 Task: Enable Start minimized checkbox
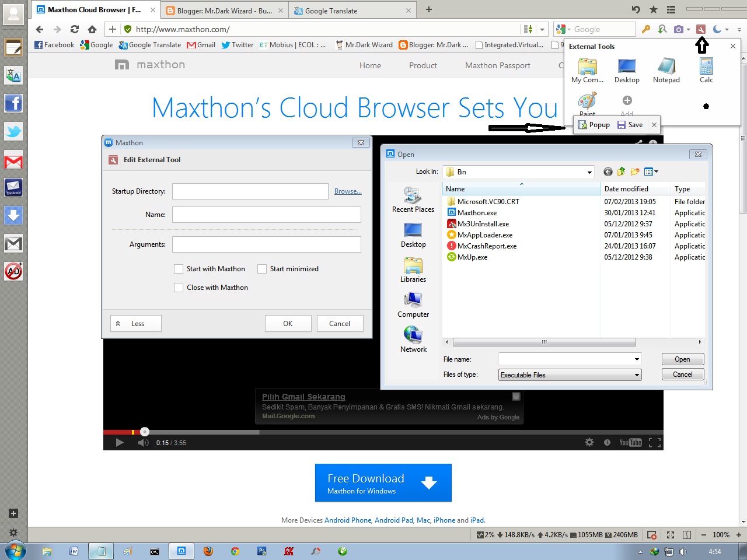[262, 269]
